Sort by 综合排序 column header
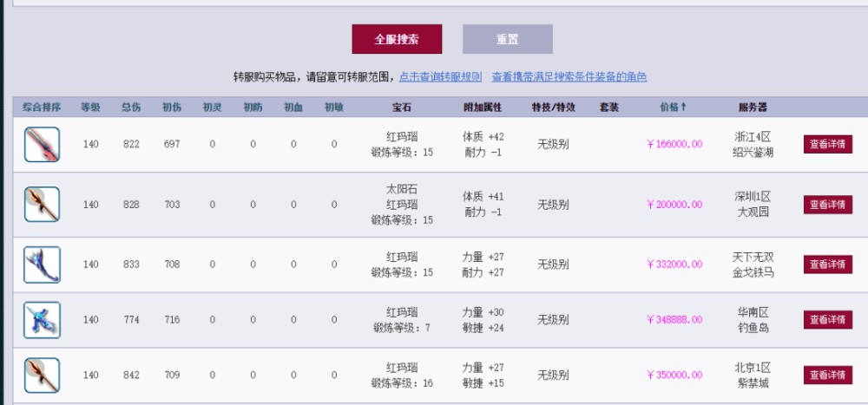This screenshot has width=868, height=405. coord(42,108)
